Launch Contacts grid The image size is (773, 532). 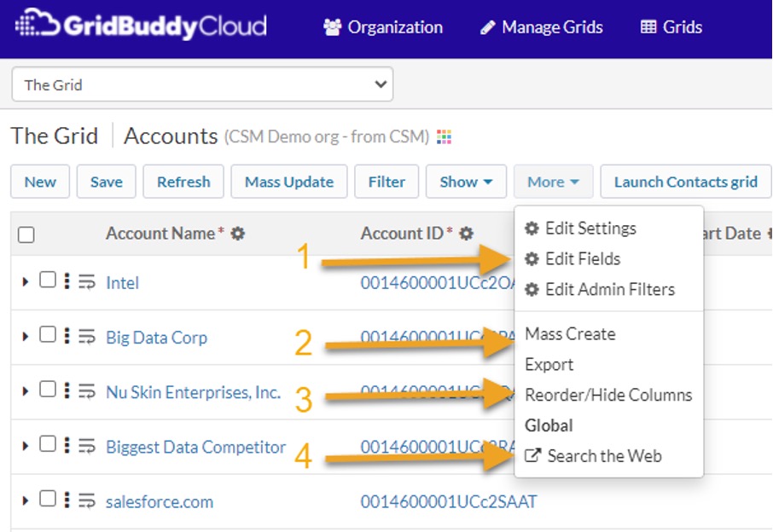[685, 182]
